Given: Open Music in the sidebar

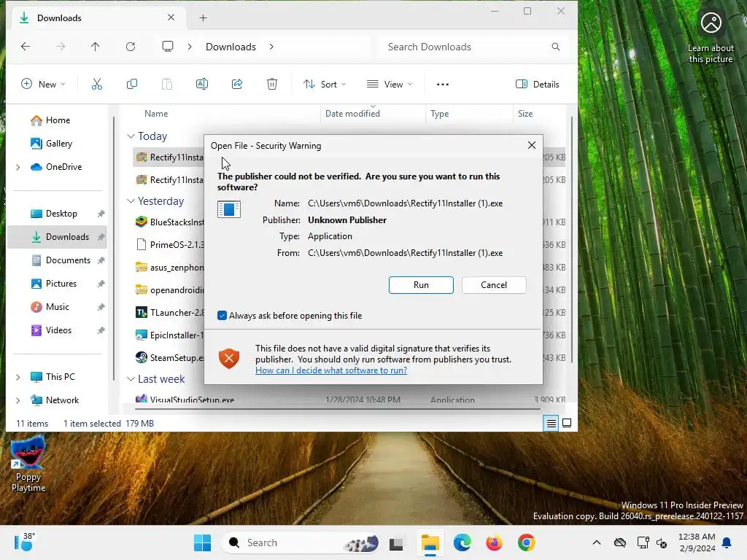Looking at the screenshot, I should pyautogui.click(x=57, y=307).
